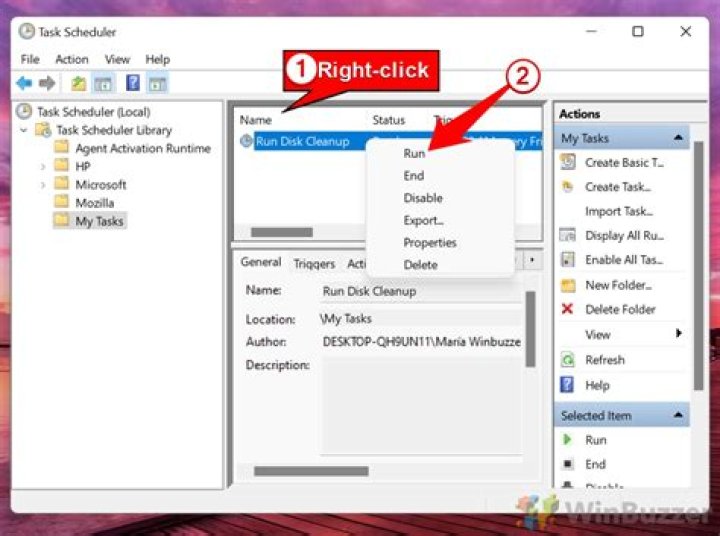720x536 pixels.
Task: Click Name column header in task list
Action: click(256, 120)
